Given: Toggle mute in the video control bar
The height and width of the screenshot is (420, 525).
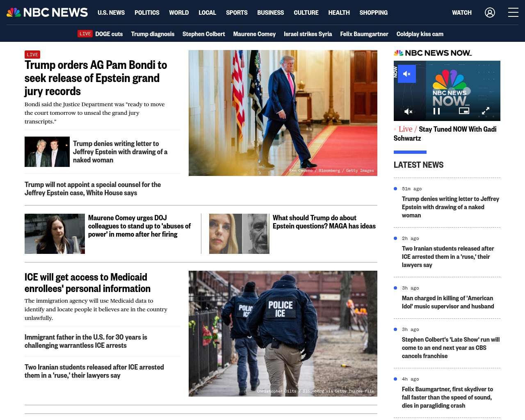Looking at the screenshot, I should [408, 111].
